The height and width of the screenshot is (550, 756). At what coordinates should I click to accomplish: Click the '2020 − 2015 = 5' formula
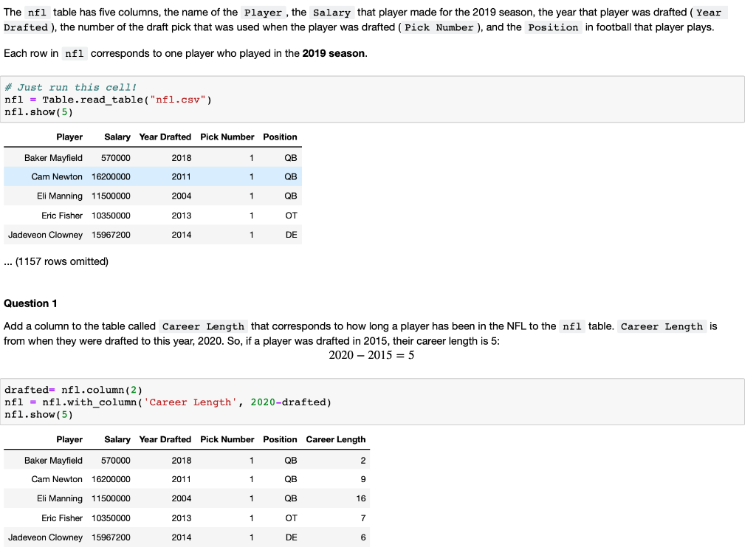point(371,355)
